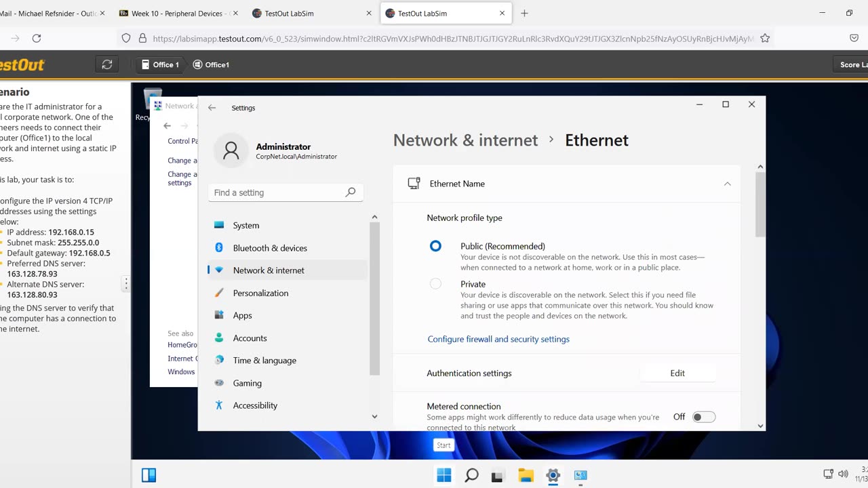The image size is (868, 488).
Task: Click sidebar scrollbar down arrow
Action: (374, 417)
